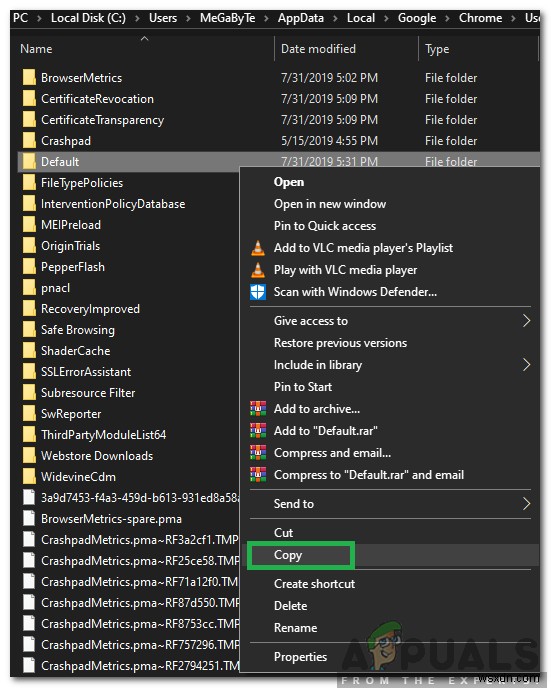Select Copy in the context menu
The image size is (551, 688).
288,555
